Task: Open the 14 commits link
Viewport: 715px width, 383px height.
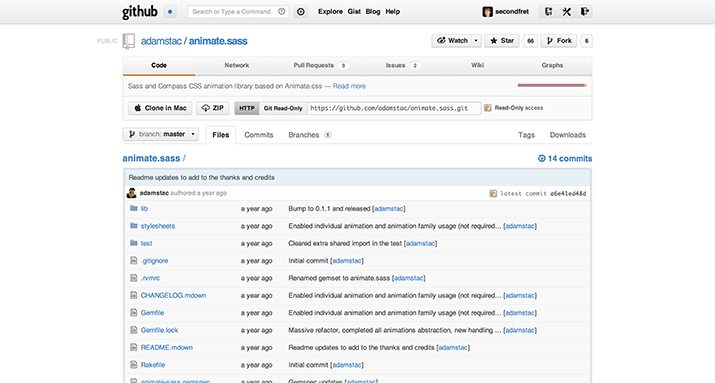Action: point(565,158)
